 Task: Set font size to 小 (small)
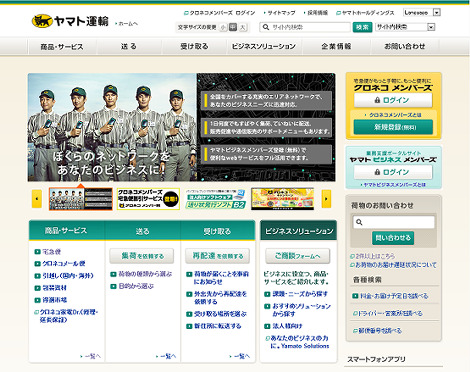pyautogui.click(x=223, y=27)
